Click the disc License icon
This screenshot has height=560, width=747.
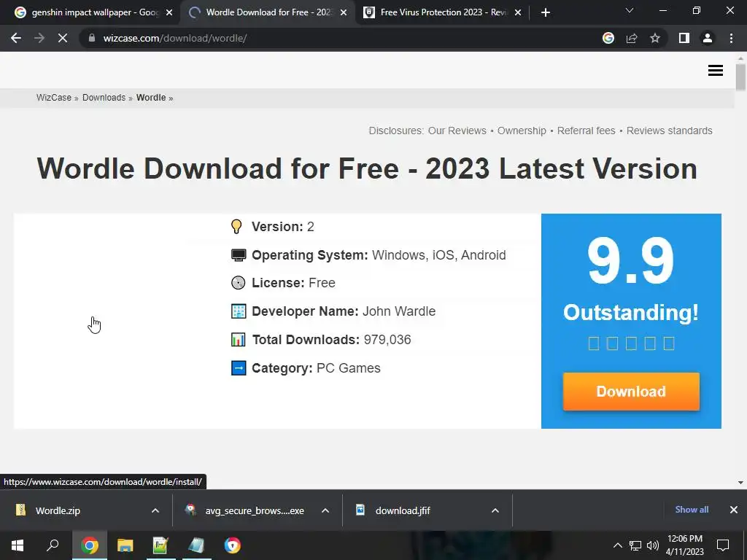[239, 283]
